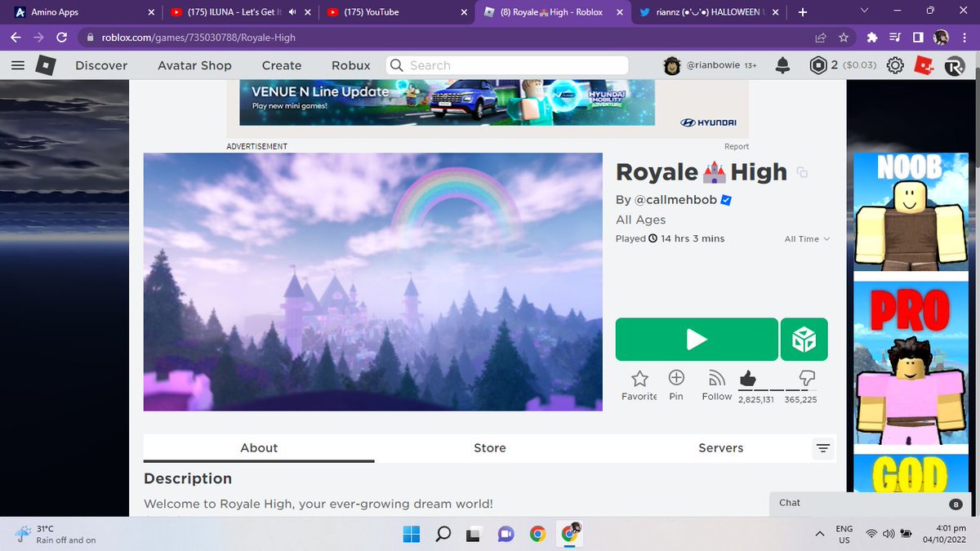Select the Store tab

[490, 448]
